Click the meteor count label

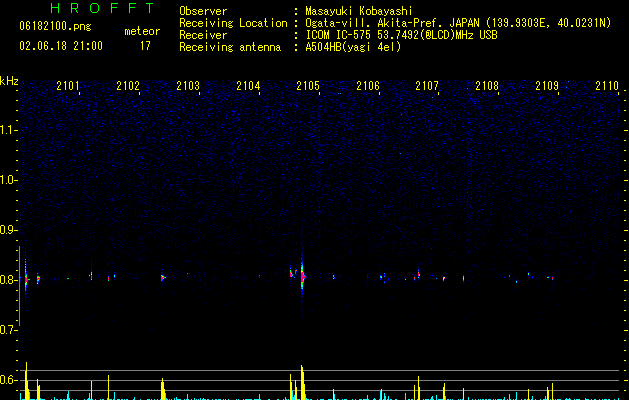[x=142, y=31]
